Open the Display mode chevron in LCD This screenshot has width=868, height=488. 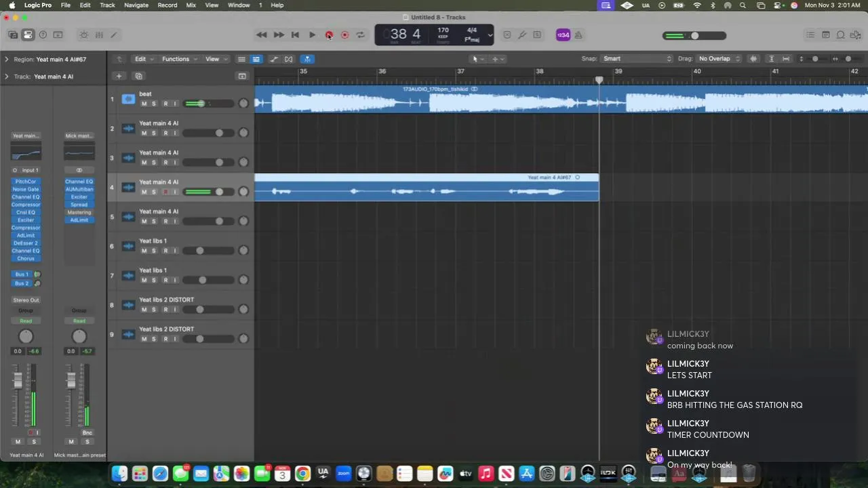point(490,35)
